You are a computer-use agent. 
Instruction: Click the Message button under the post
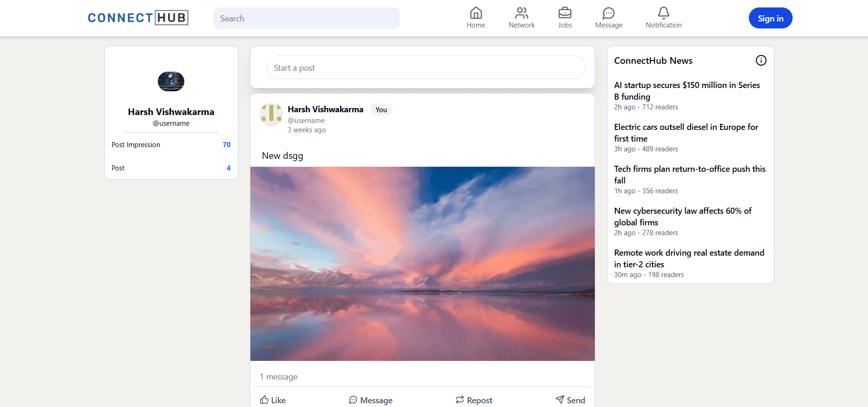(x=370, y=400)
